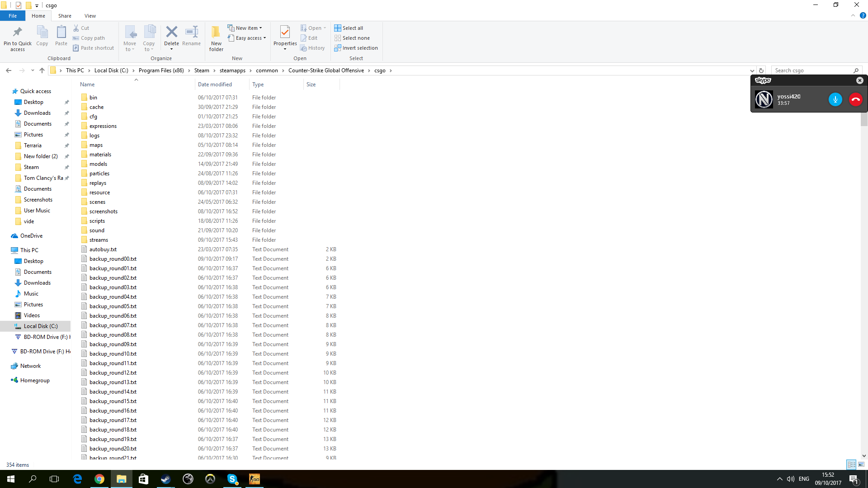Image resolution: width=868 pixels, height=488 pixels.
Task: Click Copy path in Clipboard group
Action: coord(89,38)
